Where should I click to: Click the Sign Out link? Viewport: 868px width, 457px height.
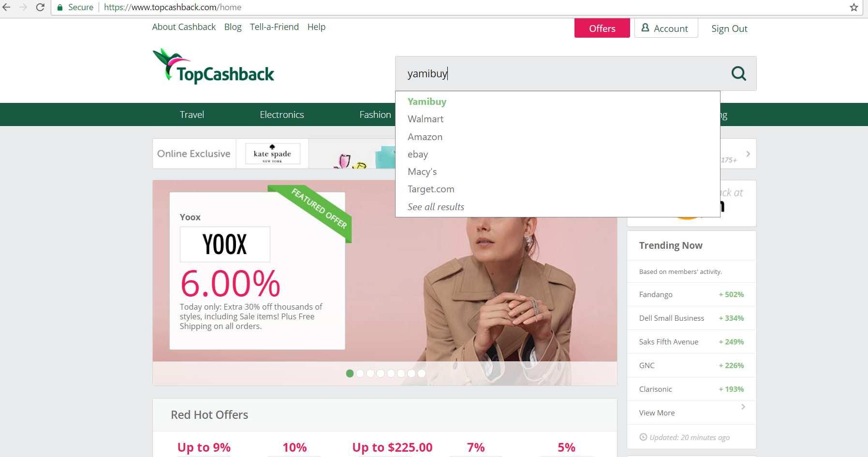729,29
